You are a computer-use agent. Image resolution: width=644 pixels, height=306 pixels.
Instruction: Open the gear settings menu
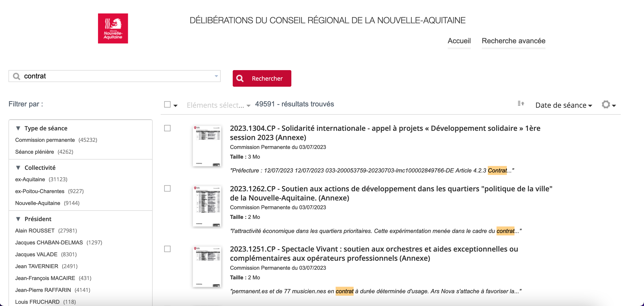pyautogui.click(x=608, y=105)
